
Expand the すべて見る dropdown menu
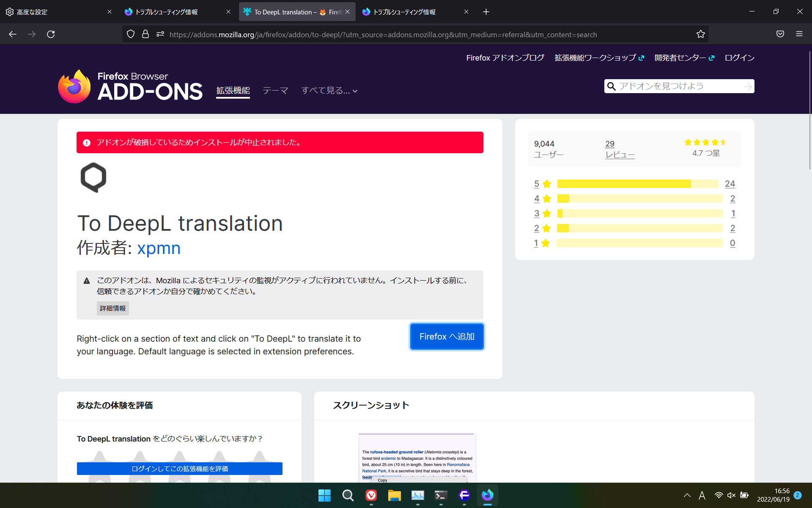point(329,91)
